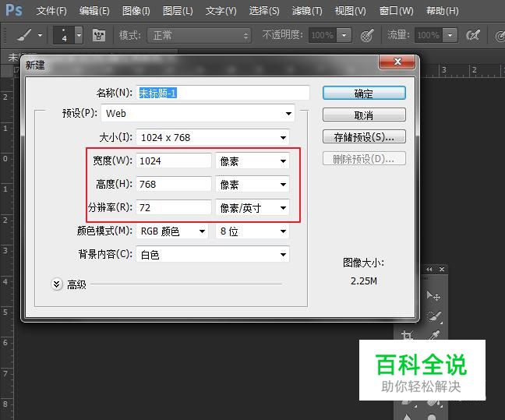Open the 模式 blending mode dropdown
This screenshot has width=505, height=420.
click(x=199, y=35)
